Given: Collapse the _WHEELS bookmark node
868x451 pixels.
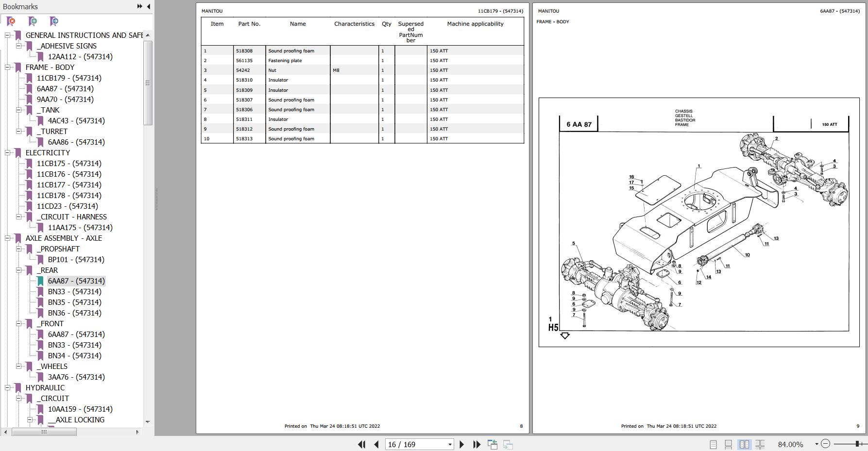Looking at the screenshot, I should coord(18,366).
